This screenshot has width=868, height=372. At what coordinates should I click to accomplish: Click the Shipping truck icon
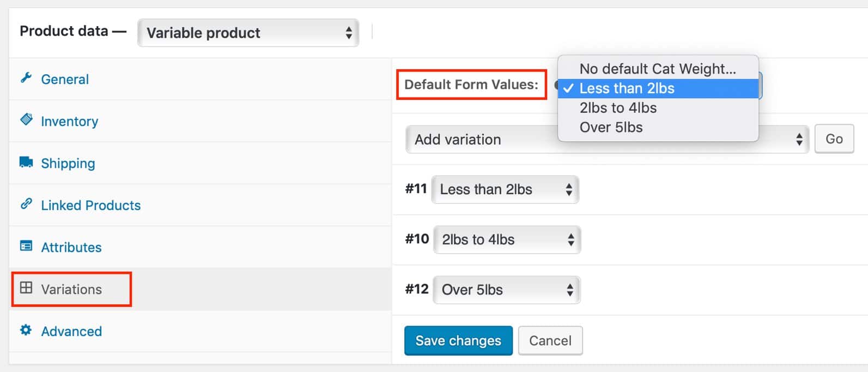[26, 162]
